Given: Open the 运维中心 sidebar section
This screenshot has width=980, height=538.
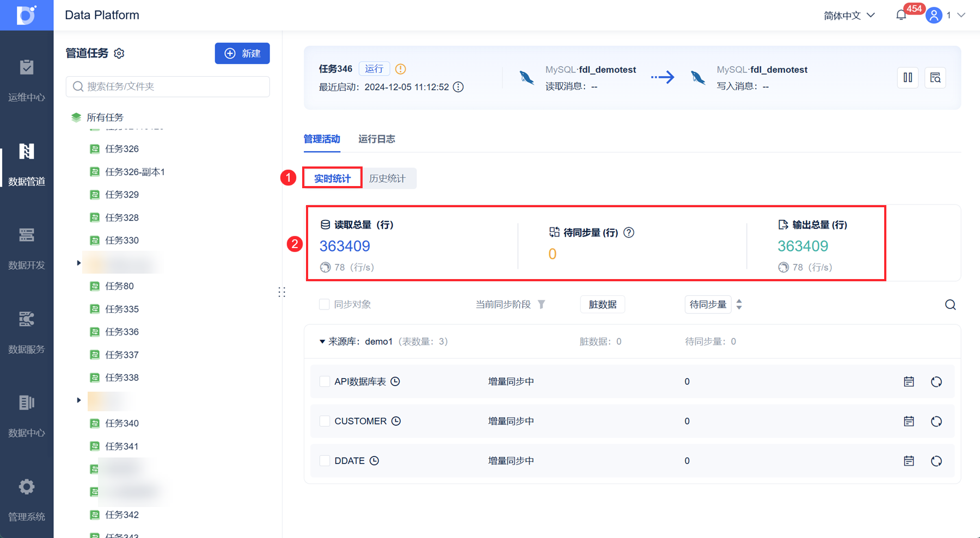Looking at the screenshot, I should tap(27, 81).
